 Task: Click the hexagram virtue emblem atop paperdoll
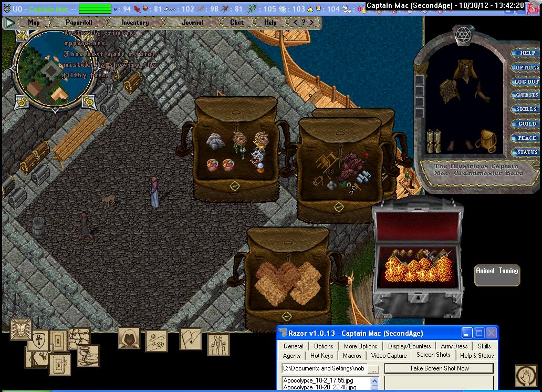(x=463, y=35)
